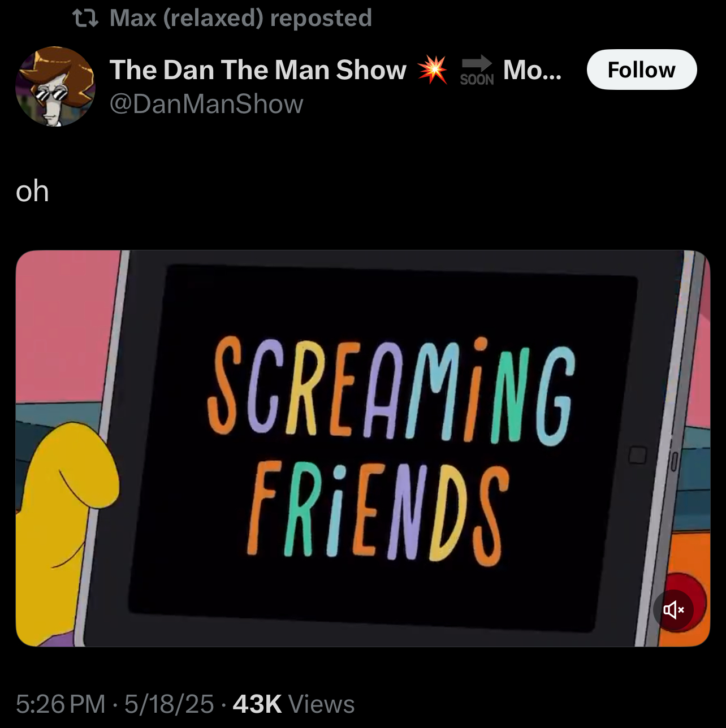Open the 5:26 PM timestamp

click(x=60, y=704)
